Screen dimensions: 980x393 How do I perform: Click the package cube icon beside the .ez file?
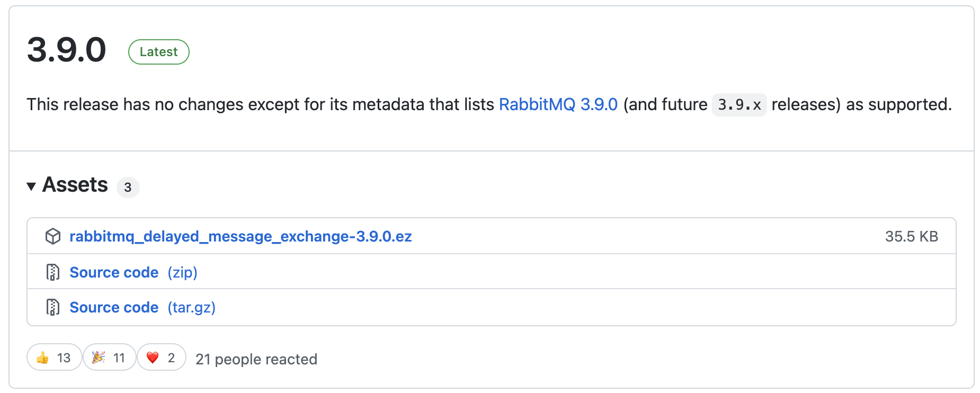tap(53, 236)
